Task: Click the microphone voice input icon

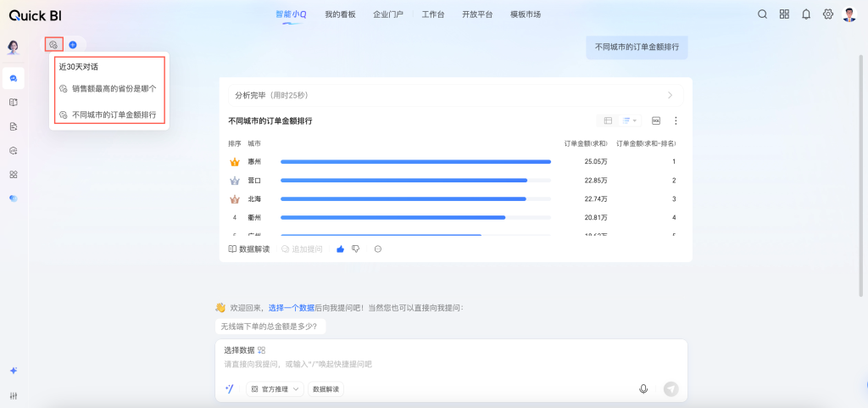Action: click(643, 388)
